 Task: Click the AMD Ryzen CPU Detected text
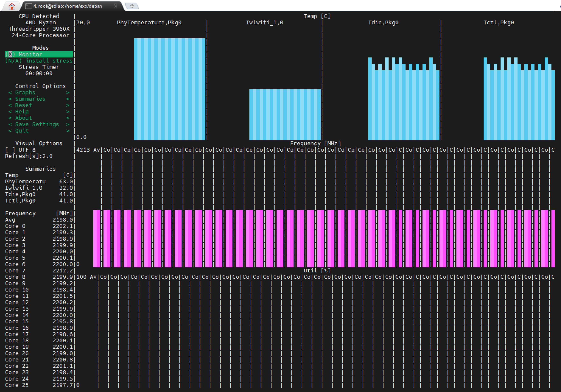(41, 22)
